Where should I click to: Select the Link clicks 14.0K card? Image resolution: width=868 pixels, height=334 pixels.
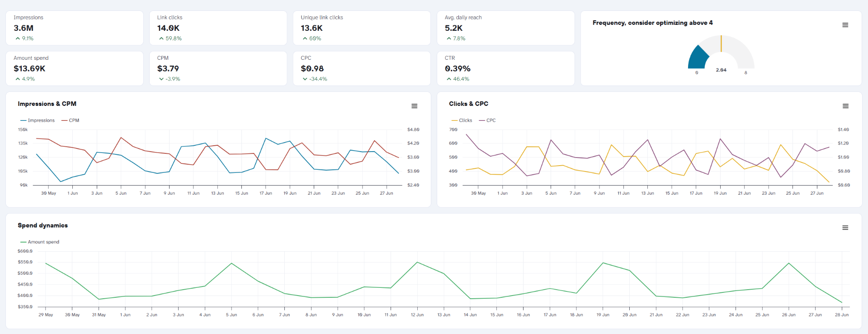[x=218, y=28]
